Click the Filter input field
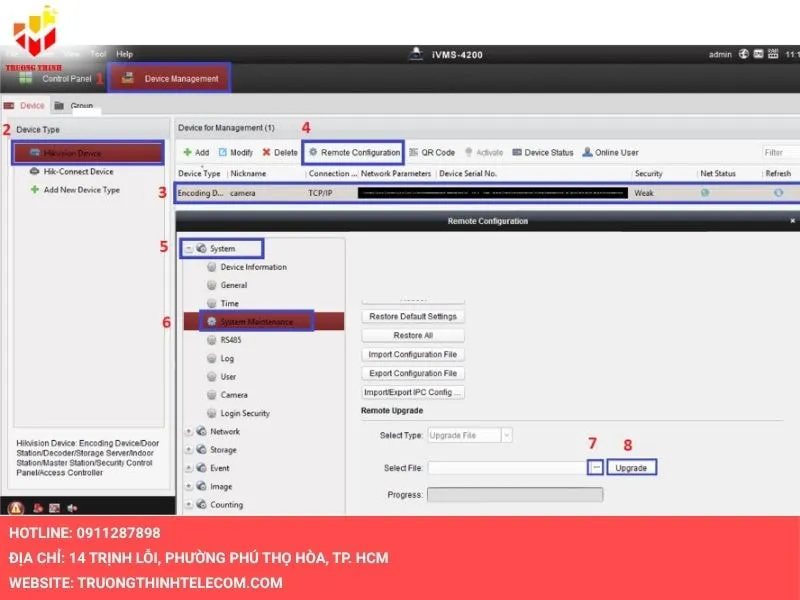The height and width of the screenshot is (600, 800). (x=781, y=153)
